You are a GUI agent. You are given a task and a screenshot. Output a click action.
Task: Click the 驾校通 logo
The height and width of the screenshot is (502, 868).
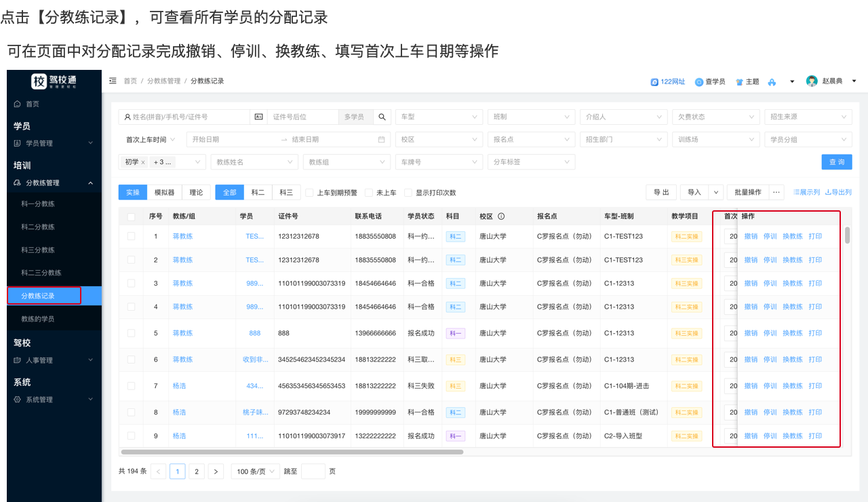(54, 81)
